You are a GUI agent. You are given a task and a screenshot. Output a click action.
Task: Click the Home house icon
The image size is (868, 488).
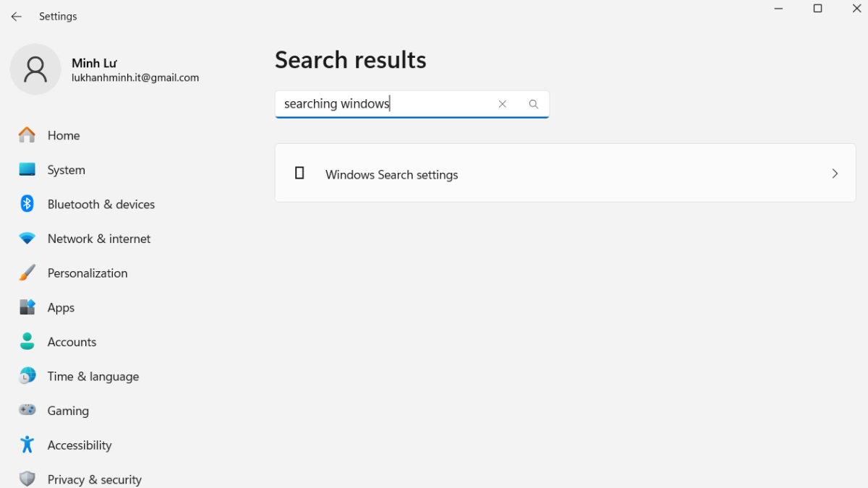(27, 135)
